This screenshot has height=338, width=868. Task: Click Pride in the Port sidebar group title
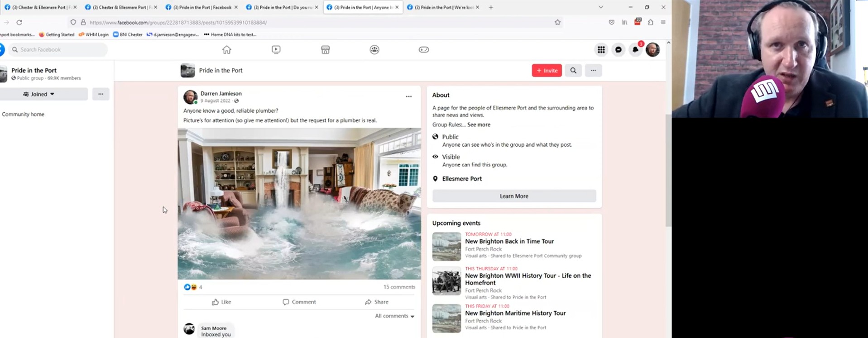(34, 70)
